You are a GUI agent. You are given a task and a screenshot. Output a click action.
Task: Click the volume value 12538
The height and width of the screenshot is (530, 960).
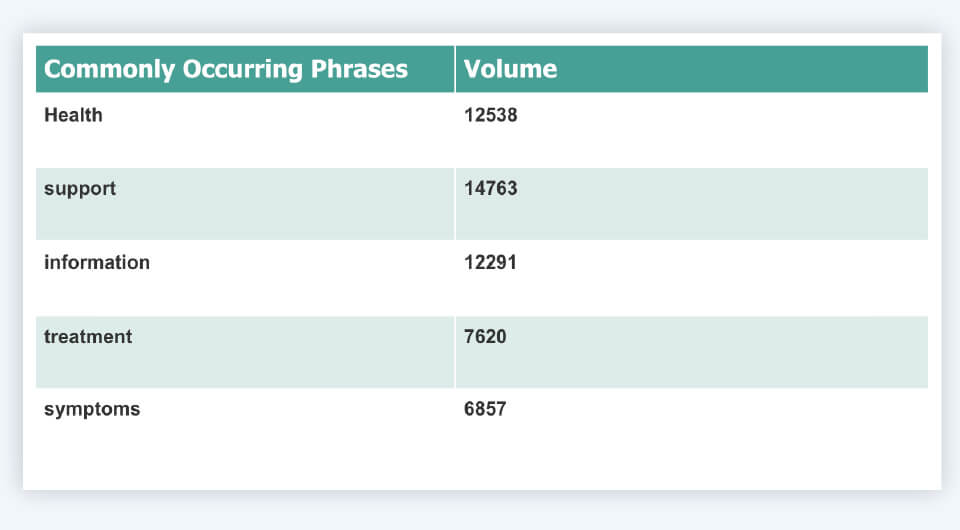tap(491, 115)
